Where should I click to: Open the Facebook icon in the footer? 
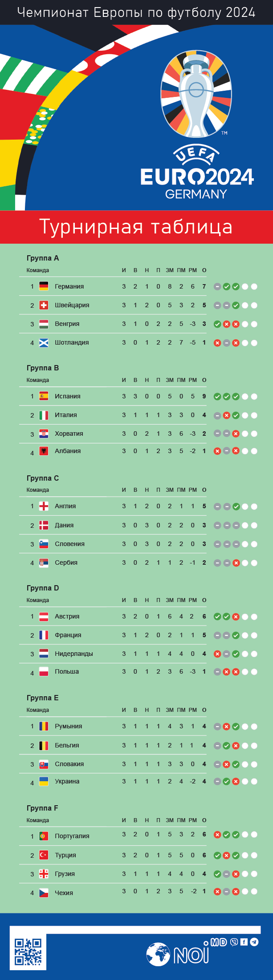click(x=244, y=942)
